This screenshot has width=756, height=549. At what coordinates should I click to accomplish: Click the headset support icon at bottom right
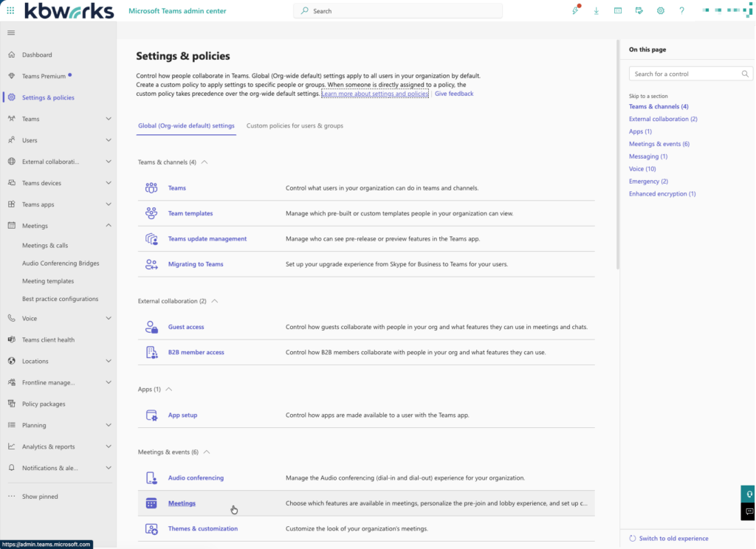click(749, 493)
